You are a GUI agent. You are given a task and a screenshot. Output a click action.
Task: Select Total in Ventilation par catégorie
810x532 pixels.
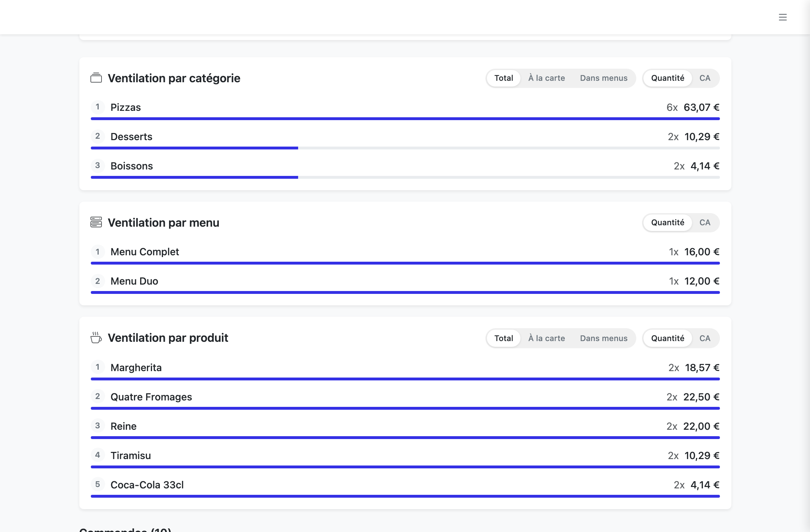[504, 78]
